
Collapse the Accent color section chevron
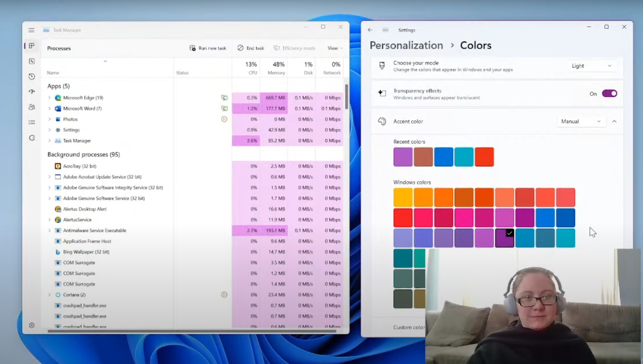(614, 121)
